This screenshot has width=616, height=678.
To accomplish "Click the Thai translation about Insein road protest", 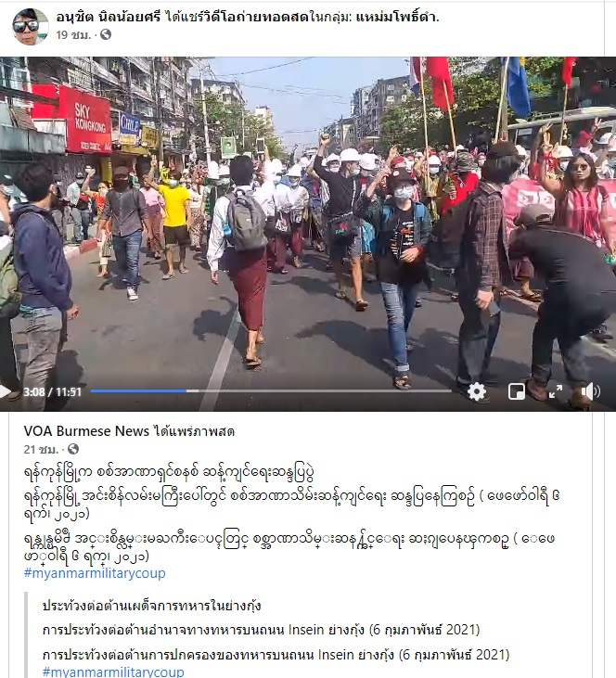I will coord(261,630).
